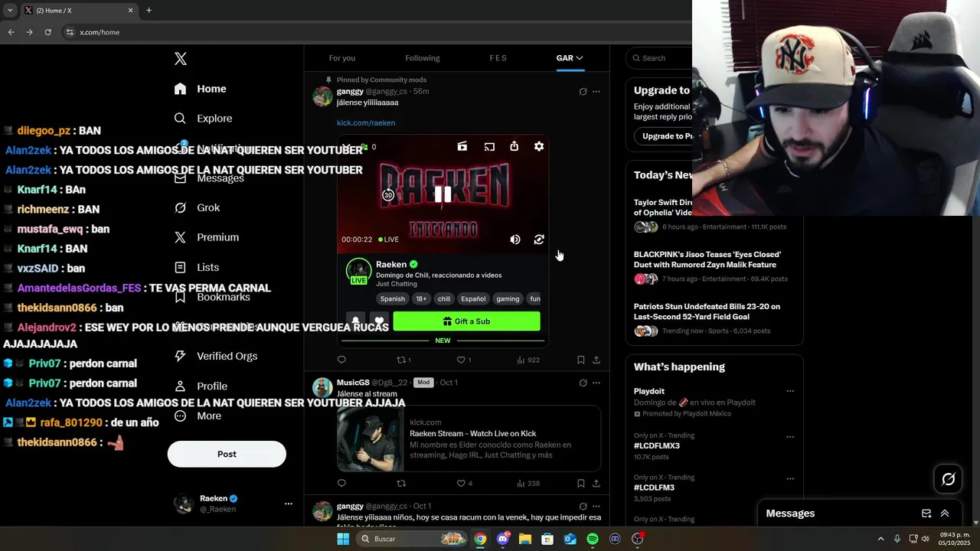Open the kick.com/raeken link
The width and height of the screenshot is (980, 551).
pyautogui.click(x=366, y=122)
